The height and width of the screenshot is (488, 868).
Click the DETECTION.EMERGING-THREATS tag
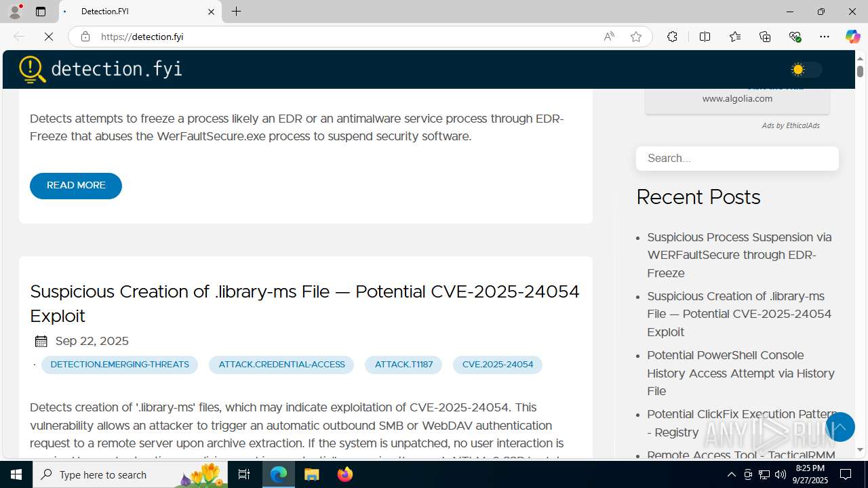tap(119, 365)
